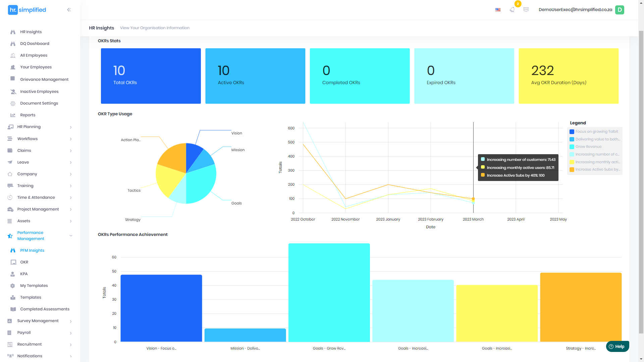Open the notifications bell icon
The width and height of the screenshot is (644, 362).
coord(512,10)
